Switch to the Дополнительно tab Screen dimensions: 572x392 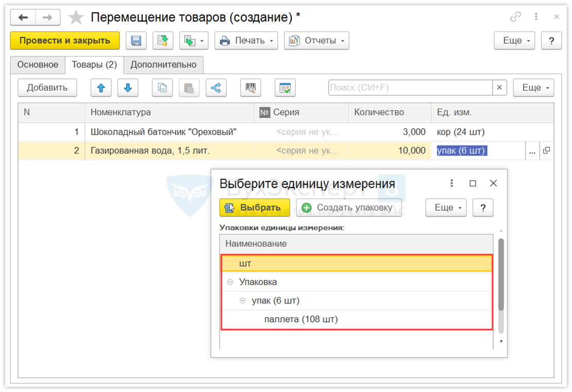click(x=163, y=64)
